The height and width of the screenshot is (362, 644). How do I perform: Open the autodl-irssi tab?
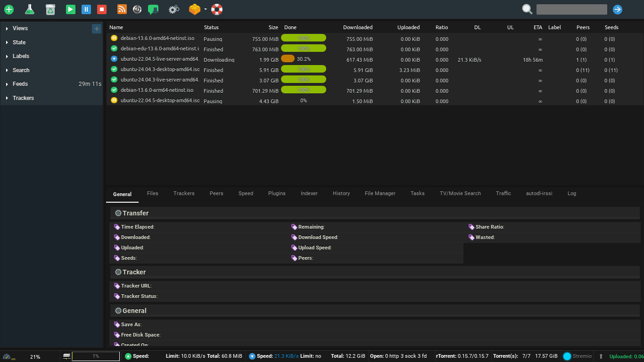tap(539, 193)
